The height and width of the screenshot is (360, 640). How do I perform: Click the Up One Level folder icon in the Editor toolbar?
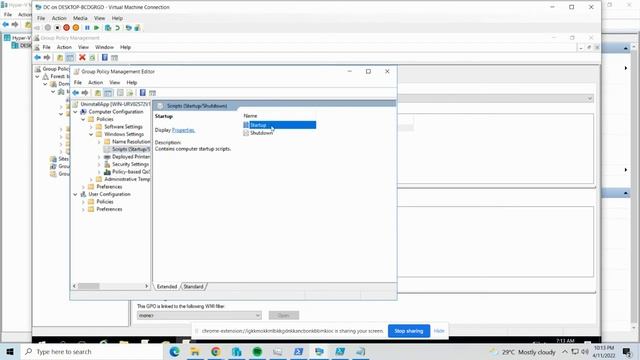98,93
